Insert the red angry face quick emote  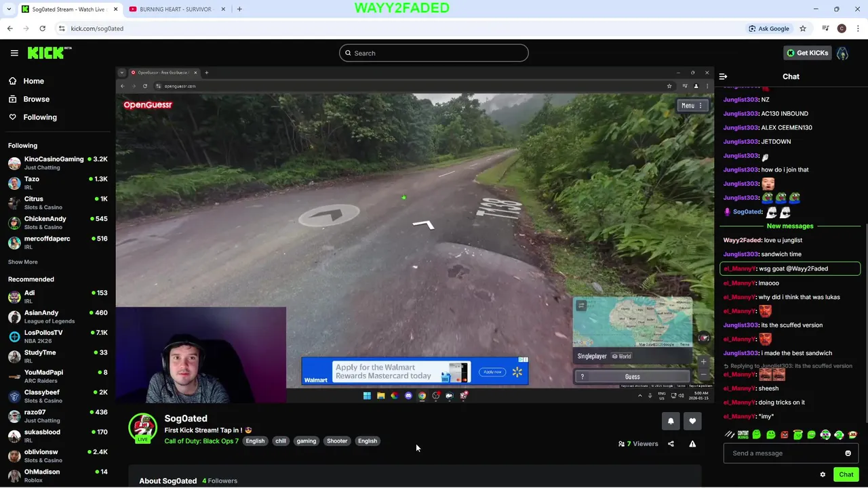point(785,434)
